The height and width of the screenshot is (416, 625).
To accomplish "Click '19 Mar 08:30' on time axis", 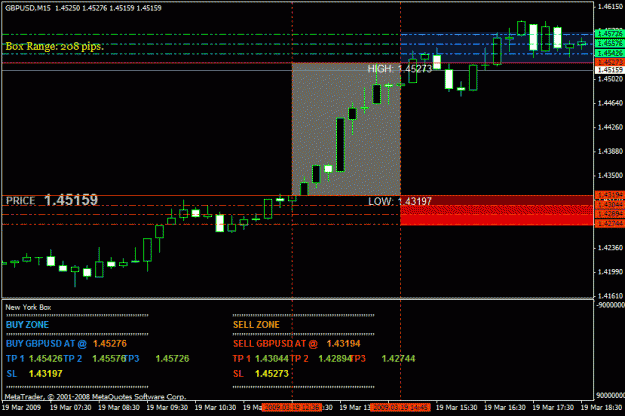I will [x=119, y=408].
